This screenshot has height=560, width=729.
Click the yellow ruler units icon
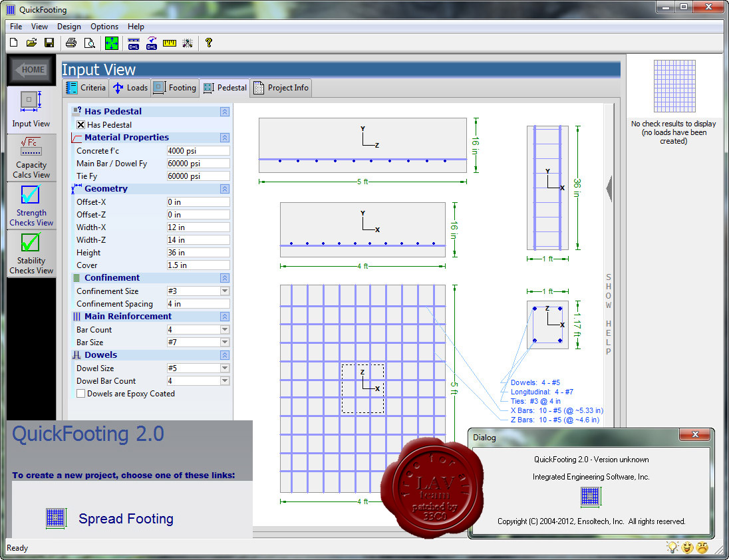[170, 43]
